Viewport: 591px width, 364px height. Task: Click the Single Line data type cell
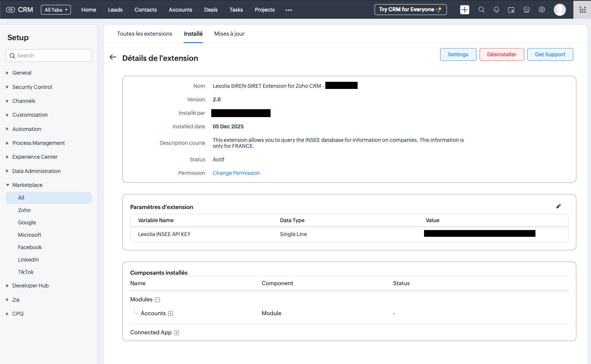point(293,234)
